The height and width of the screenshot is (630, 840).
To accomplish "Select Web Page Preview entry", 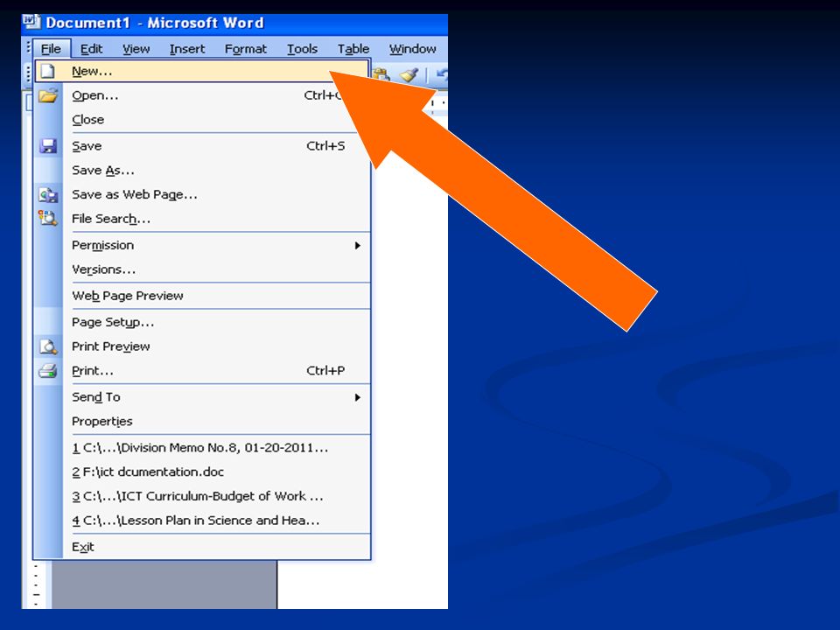I will [x=202, y=296].
